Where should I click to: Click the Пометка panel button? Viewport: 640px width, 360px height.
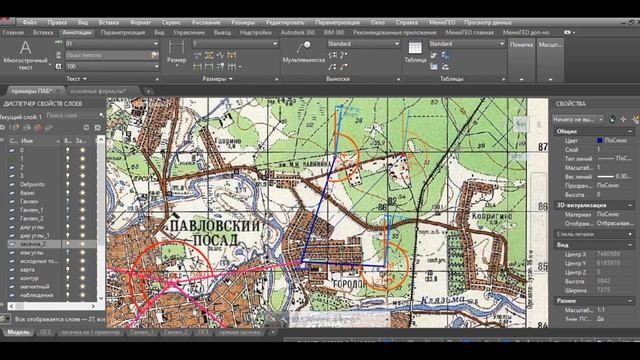coord(521,60)
